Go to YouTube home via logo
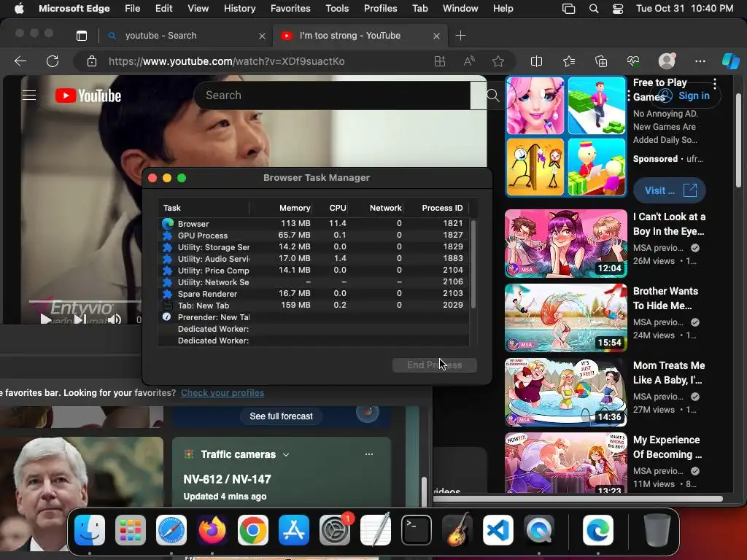Viewport: 747px width, 560px height. [x=88, y=96]
